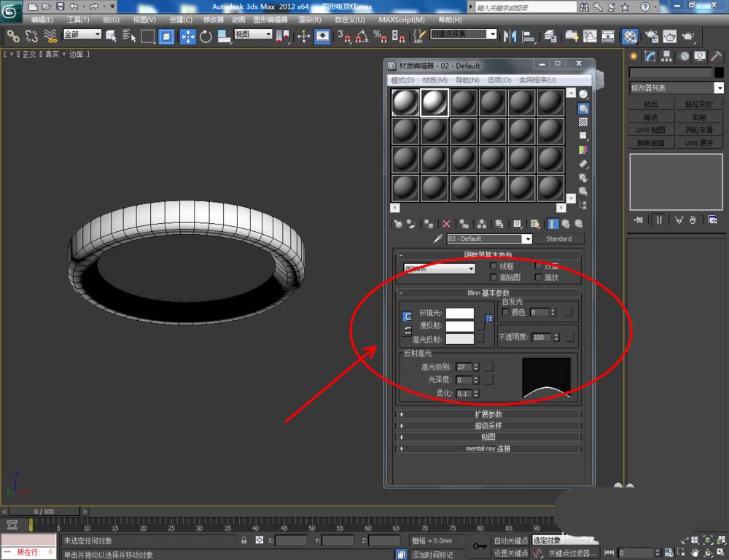Toggle Backlight icon beside sample slots
This screenshot has width=729, height=560.
tap(583, 109)
